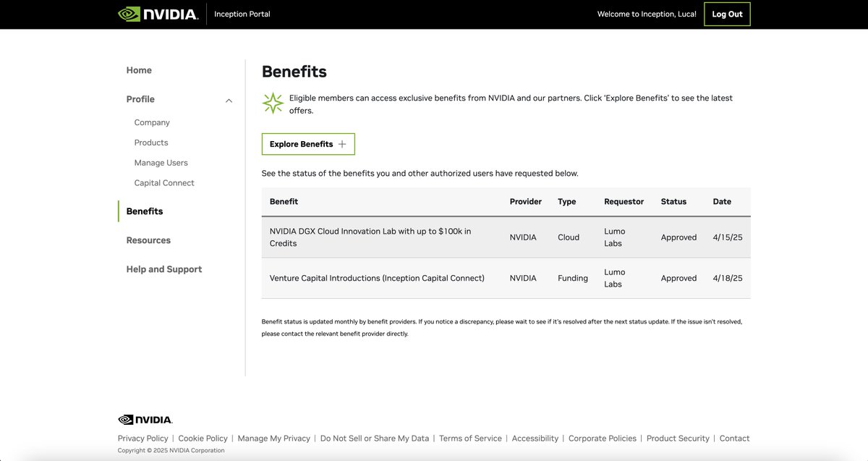Click the Date column header
Screen dimensions: 868x461
pyautogui.click(x=722, y=202)
